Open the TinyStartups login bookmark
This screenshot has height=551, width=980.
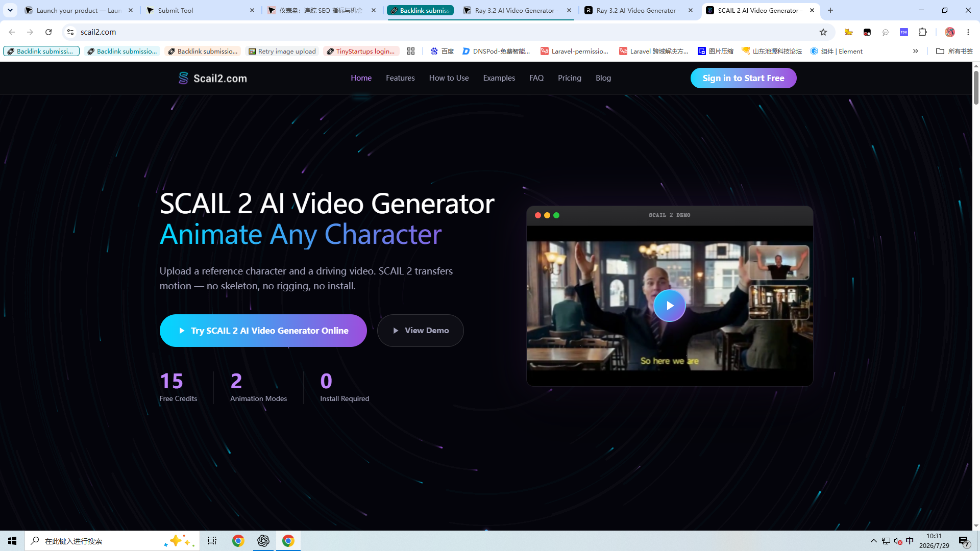pyautogui.click(x=361, y=51)
